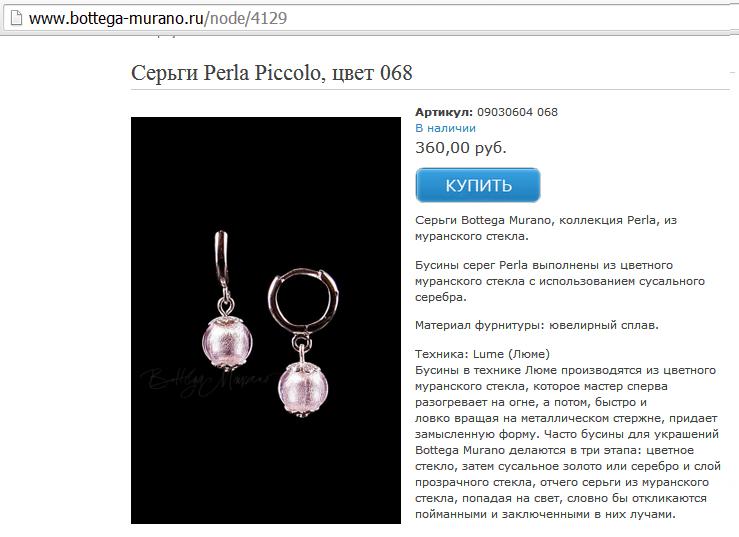The width and height of the screenshot is (739, 537).
Task: Open the 'В наличии' availability link
Action: coord(445,128)
